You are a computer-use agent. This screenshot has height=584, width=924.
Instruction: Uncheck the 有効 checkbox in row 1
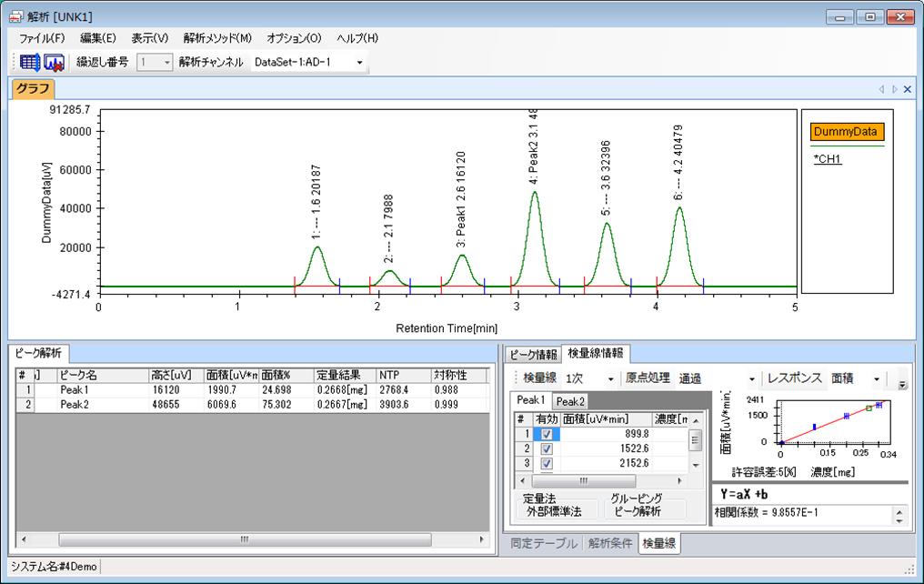click(x=547, y=435)
